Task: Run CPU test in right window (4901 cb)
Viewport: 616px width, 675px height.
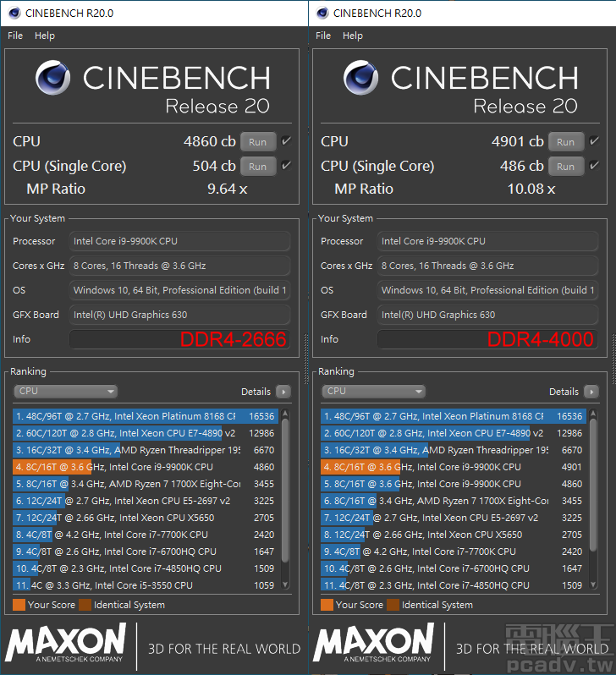Action: 565,141
